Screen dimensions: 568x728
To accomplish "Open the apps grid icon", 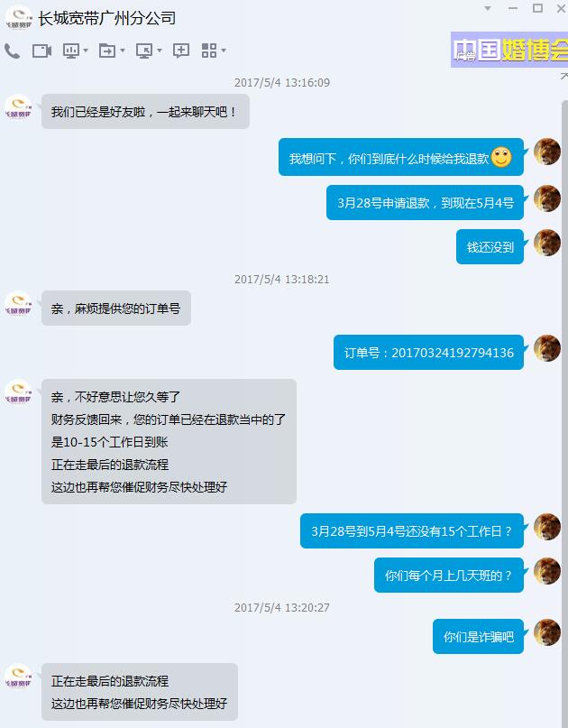I will [209, 51].
